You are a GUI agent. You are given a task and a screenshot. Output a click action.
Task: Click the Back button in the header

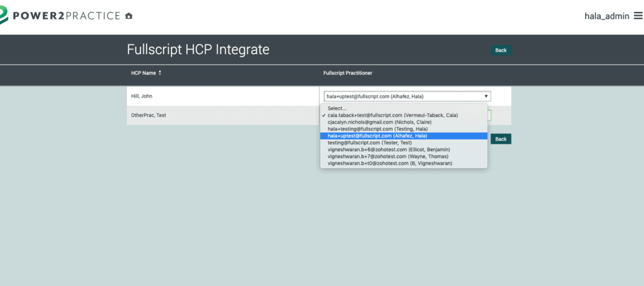click(501, 50)
